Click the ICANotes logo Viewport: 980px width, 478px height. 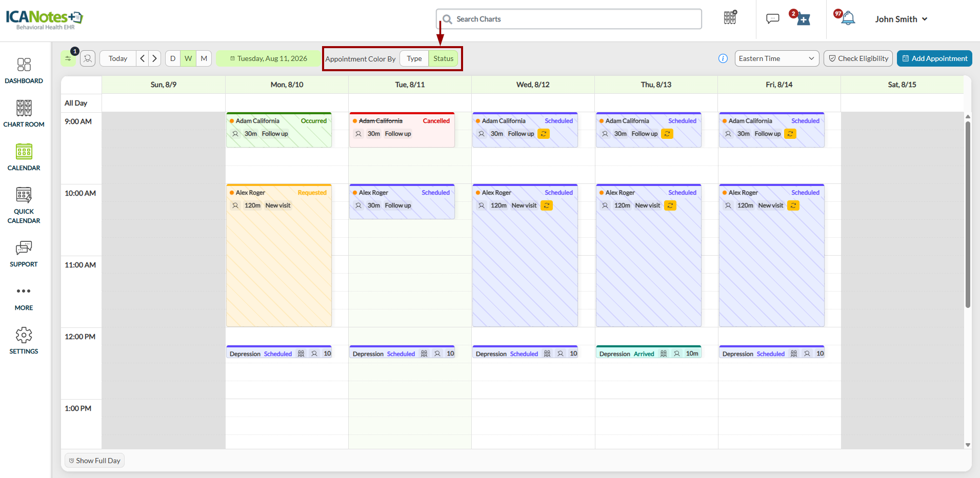44,19
